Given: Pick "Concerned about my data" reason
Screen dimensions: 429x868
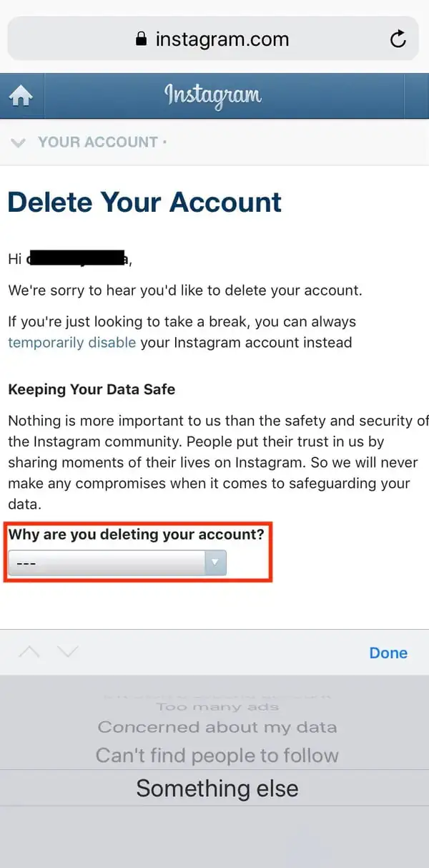Looking at the screenshot, I should (217, 727).
